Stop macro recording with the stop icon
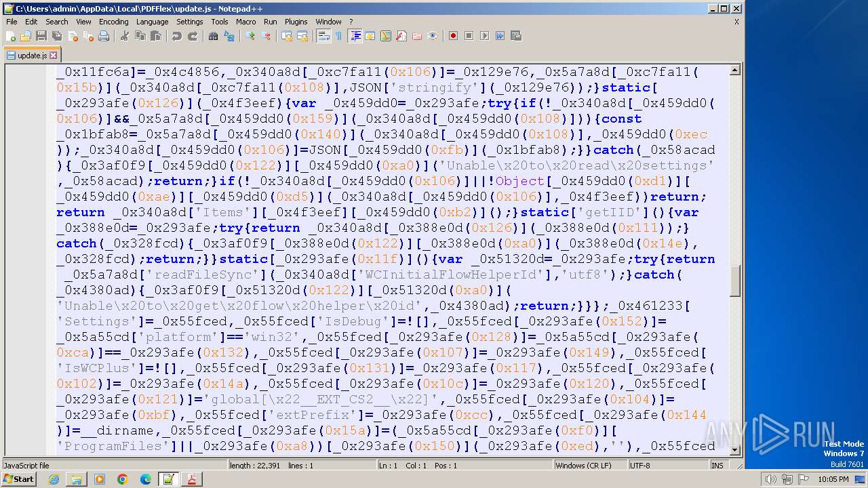This screenshot has width=868, height=488. [469, 36]
